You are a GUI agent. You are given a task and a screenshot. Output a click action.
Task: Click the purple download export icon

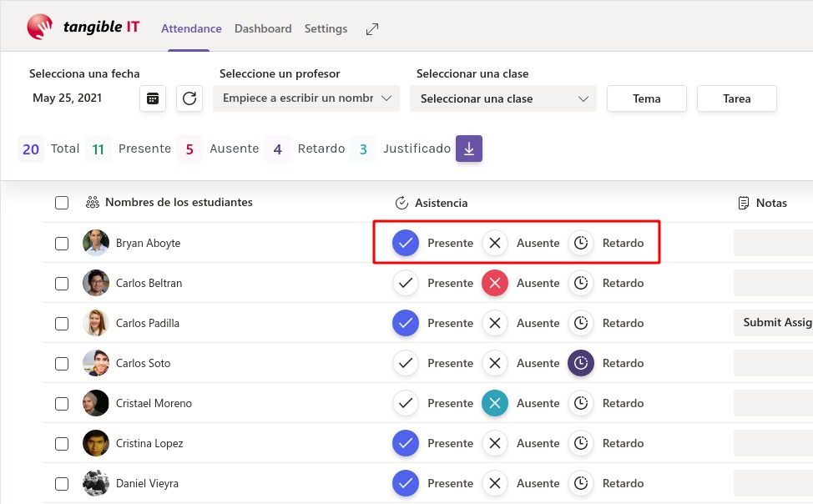468,149
